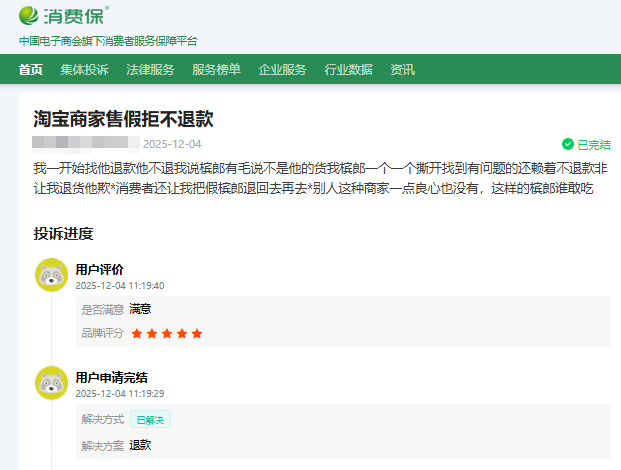Click the raccoon avatar beside 用户申请完结
The image size is (621, 470).
[x=51, y=382]
